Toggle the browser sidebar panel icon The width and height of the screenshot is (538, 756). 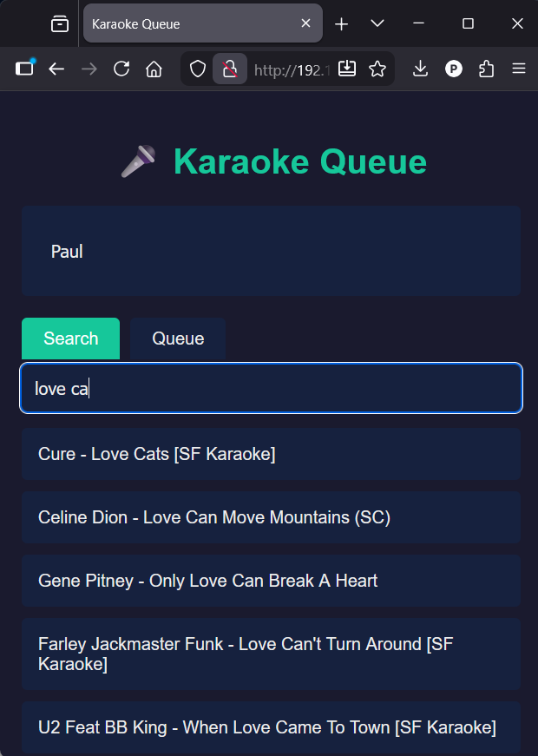pyautogui.click(x=24, y=69)
